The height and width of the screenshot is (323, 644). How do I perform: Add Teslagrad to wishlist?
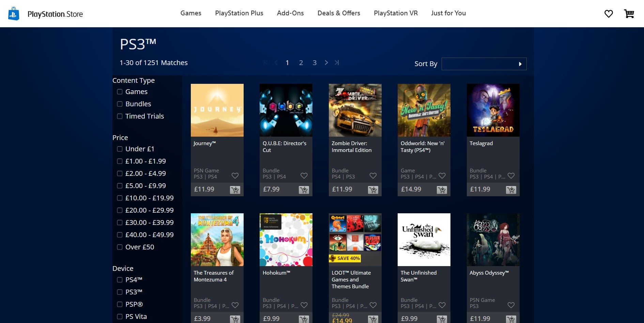point(511,176)
